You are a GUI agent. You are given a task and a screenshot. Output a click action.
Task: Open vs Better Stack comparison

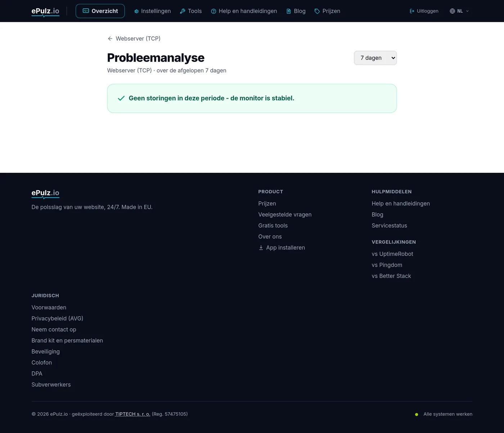point(391,276)
